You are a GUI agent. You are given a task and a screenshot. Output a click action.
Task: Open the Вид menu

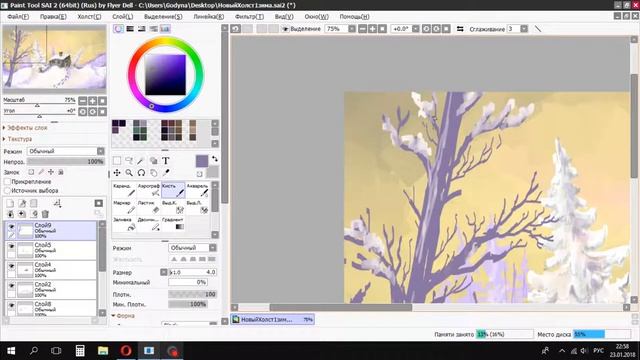pos(284,17)
